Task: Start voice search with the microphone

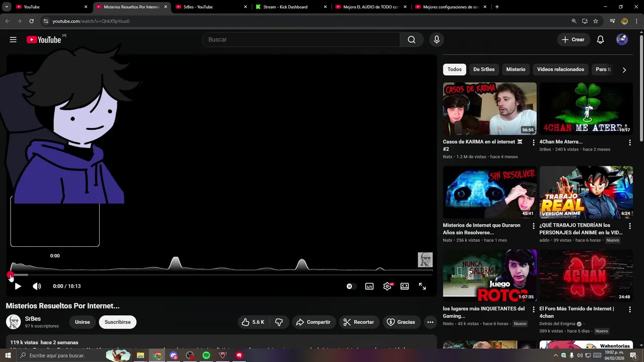Action: point(436,40)
